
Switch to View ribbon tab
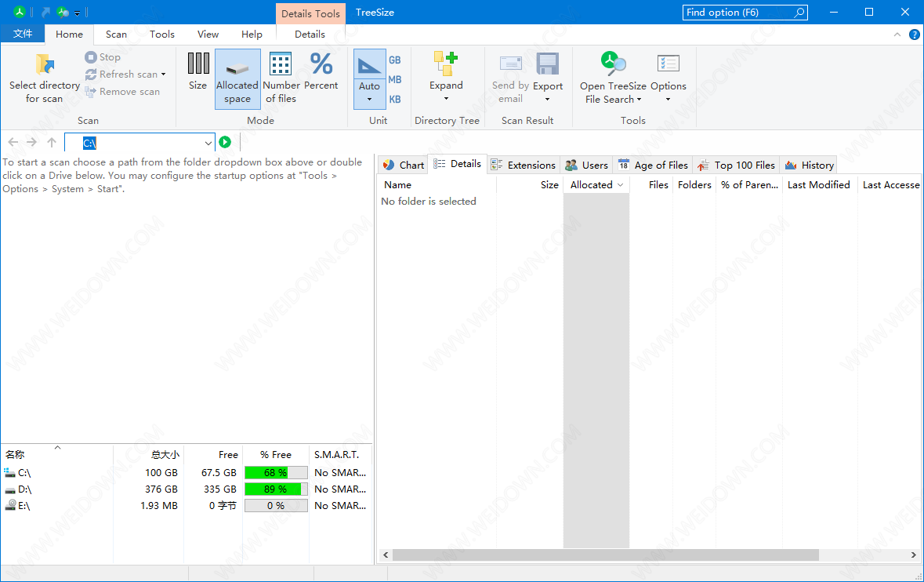[x=208, y=35]
